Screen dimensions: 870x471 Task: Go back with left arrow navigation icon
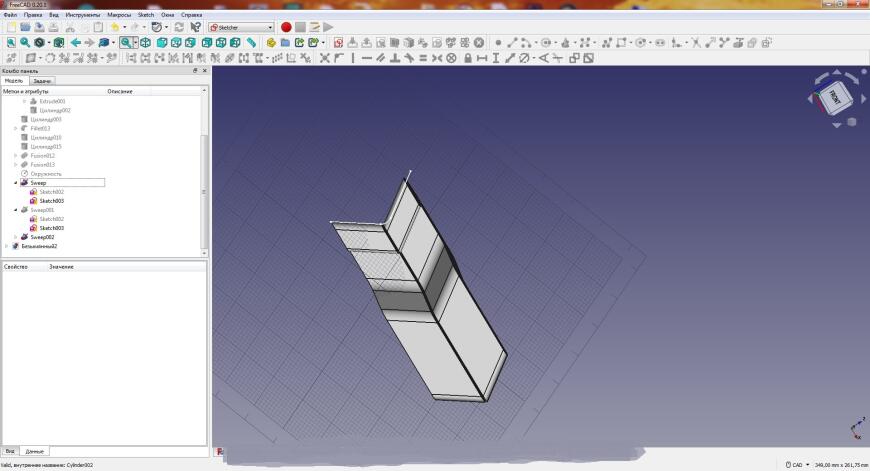tap(75, 43)
